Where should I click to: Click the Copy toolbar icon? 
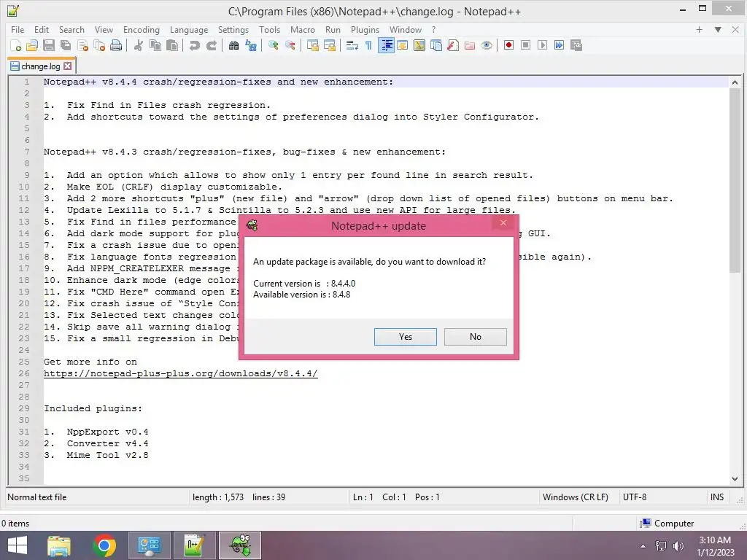[155, 45]
